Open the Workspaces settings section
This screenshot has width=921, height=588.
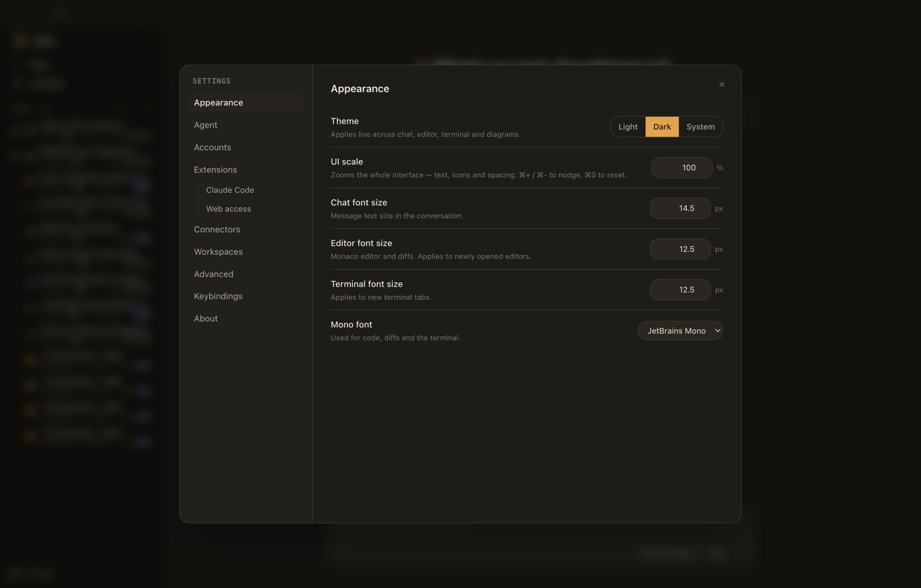[x=246, y=252]
